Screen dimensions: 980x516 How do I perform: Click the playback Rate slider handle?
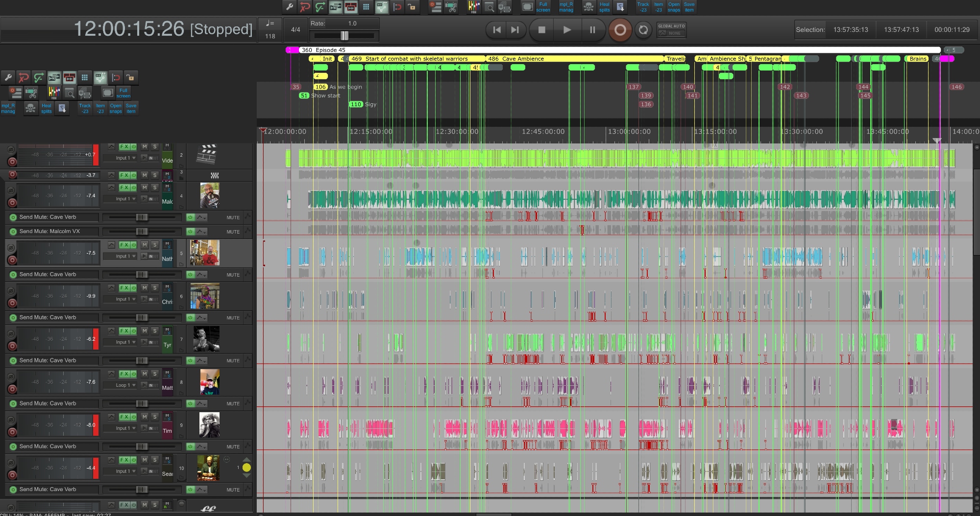point(344,35)
